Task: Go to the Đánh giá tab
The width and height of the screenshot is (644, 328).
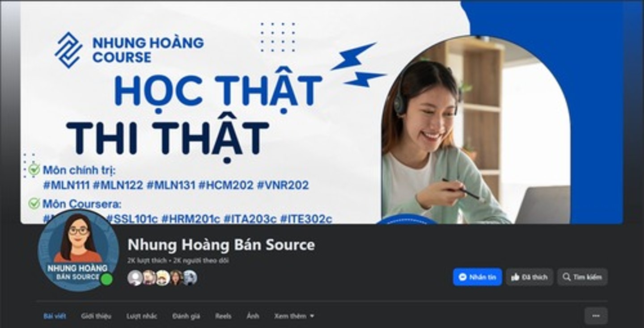Action: [186, 316]
